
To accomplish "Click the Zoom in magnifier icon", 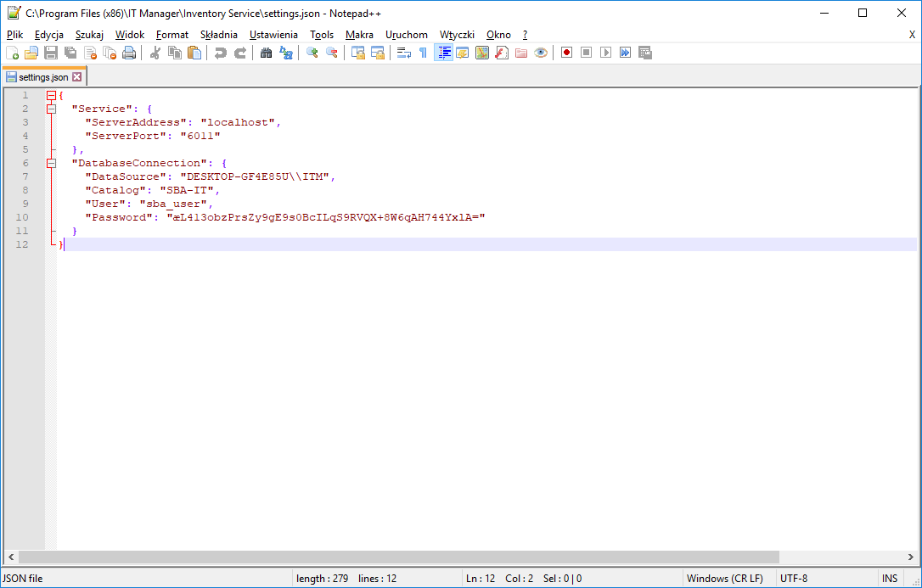I will click(x=312, y=53).
